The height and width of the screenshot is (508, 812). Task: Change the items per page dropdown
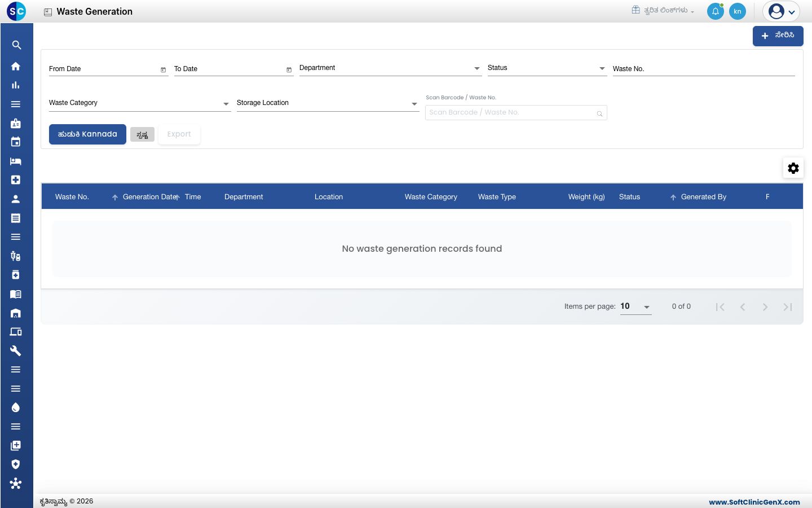[636, 306]
